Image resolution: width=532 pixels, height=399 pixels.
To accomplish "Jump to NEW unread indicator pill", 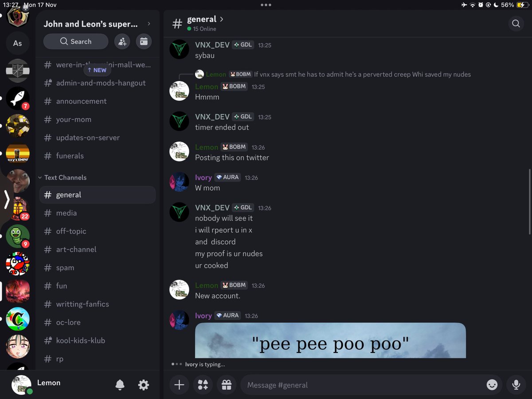I will (97, 70).
